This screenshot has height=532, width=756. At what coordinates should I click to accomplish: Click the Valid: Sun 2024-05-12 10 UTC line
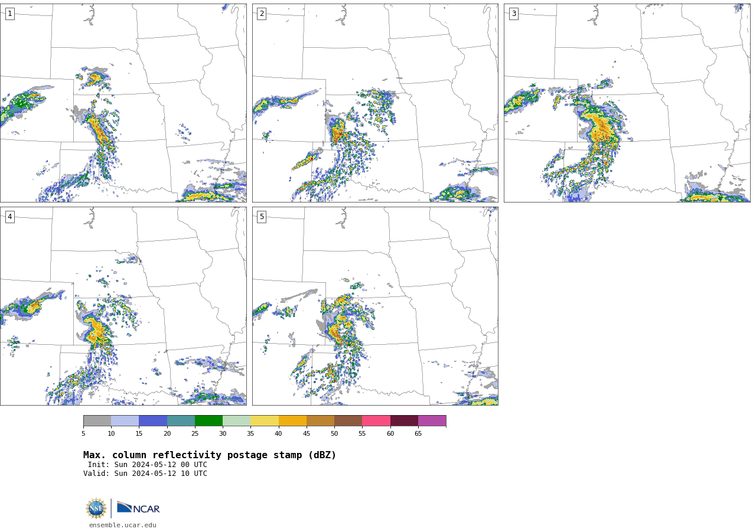click(x=145, y=474)
